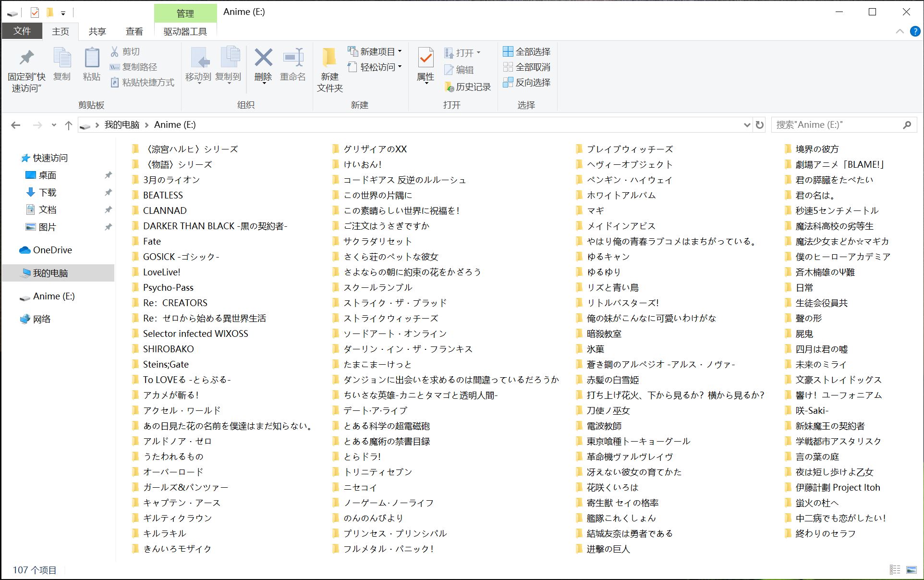Click the Up one level arrow
The image size is (924, 580).
pos(69,125)
